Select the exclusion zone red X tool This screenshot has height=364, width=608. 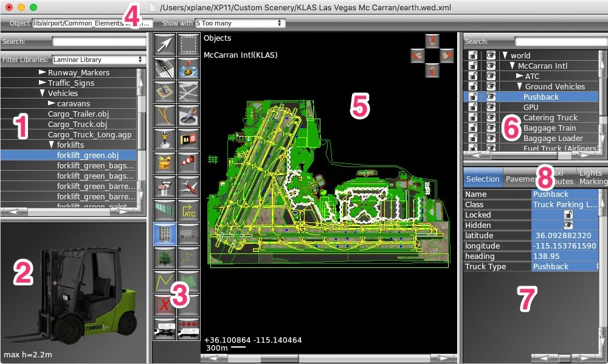pyautogui.click(x=165, y=305)
